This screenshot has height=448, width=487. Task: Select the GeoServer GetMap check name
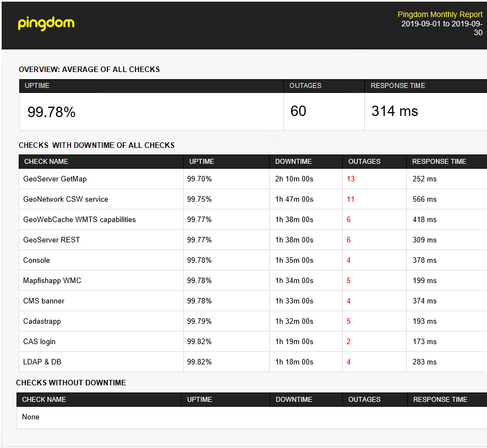pyautogui.click(x=55, y=179)
